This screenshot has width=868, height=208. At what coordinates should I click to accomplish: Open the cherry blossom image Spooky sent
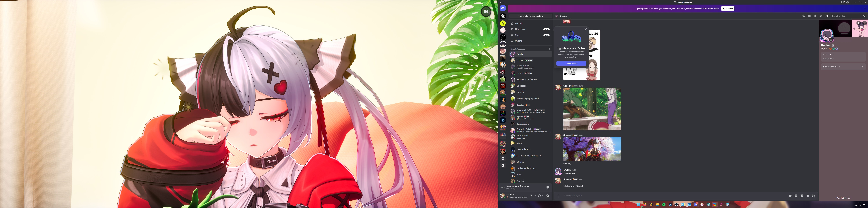592,149
